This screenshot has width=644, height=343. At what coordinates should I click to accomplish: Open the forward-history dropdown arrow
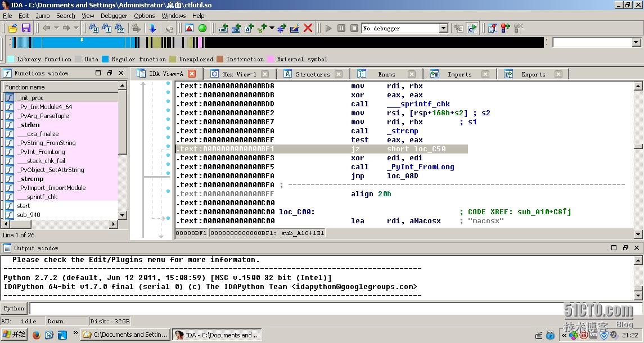[76, 28]
